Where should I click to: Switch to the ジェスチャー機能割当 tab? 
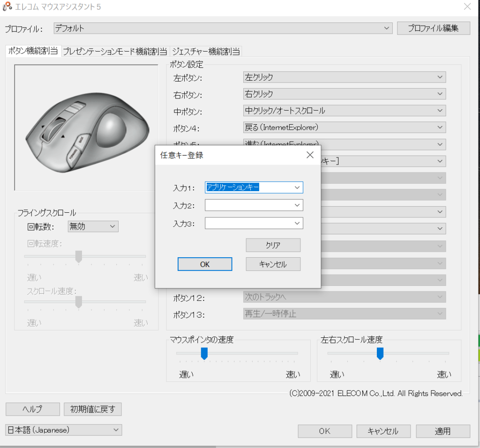click(x=207, y=52)
